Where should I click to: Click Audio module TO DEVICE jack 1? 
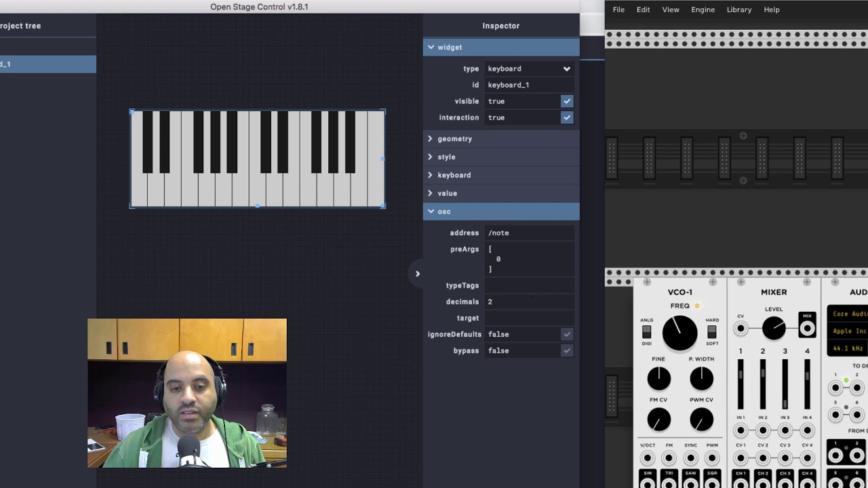click(835, 388)
